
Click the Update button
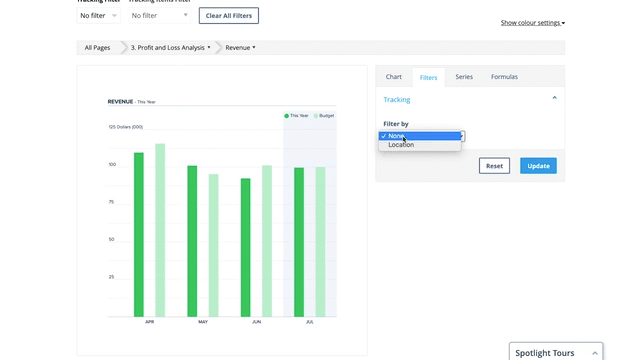(x=538, y=166)
